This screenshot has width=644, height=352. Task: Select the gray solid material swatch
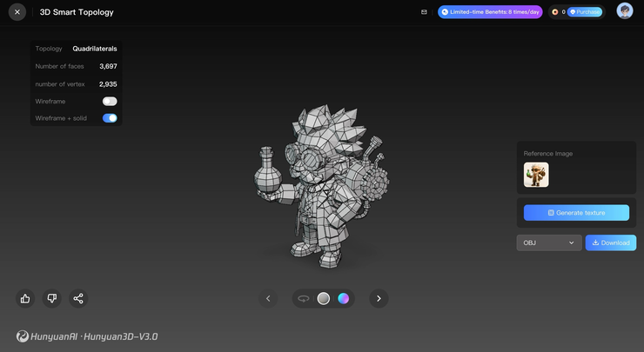(x=324, y=298)
